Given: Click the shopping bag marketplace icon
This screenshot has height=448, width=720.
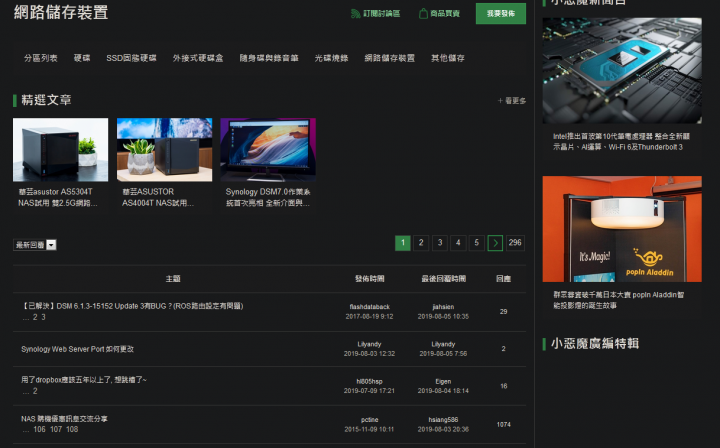Looking at the screenshot, I should pos(423,14).
